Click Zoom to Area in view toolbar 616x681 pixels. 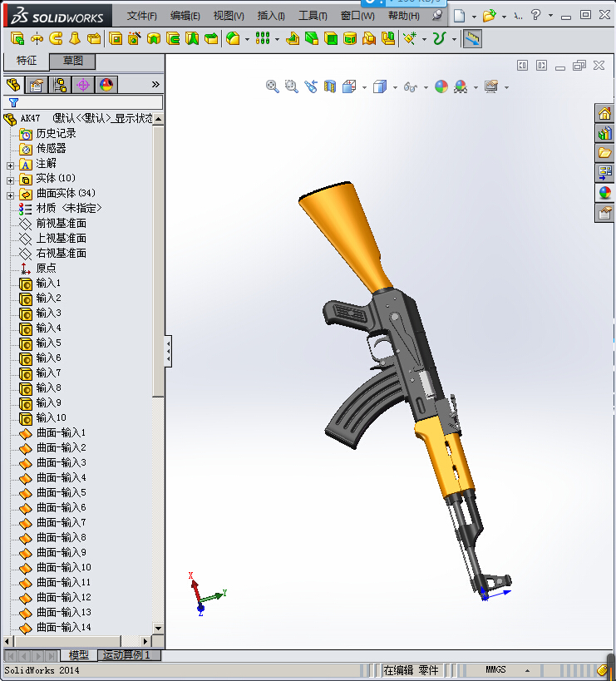[x=291, y=86]
